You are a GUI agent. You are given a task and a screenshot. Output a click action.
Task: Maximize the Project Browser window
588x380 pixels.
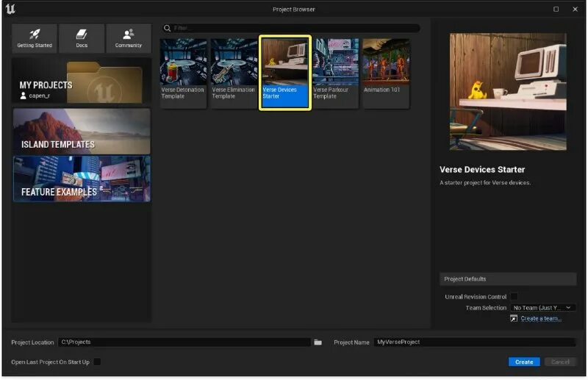pos(556,9)
